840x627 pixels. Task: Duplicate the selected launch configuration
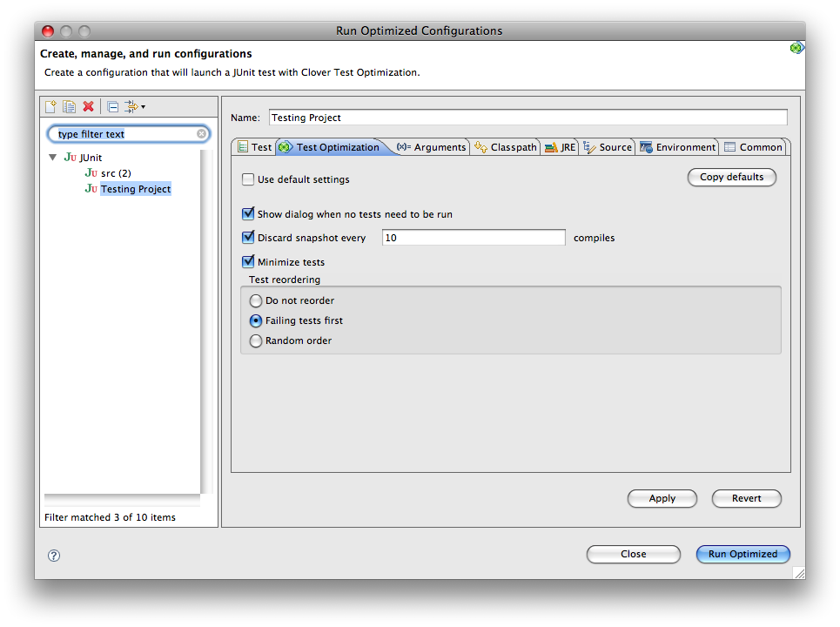pos(70,106)
